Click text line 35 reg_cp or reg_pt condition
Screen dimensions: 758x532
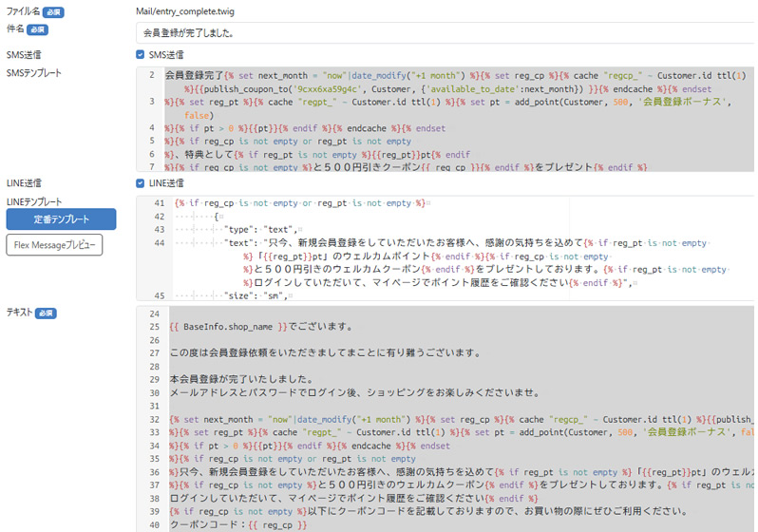coord(293,459)
